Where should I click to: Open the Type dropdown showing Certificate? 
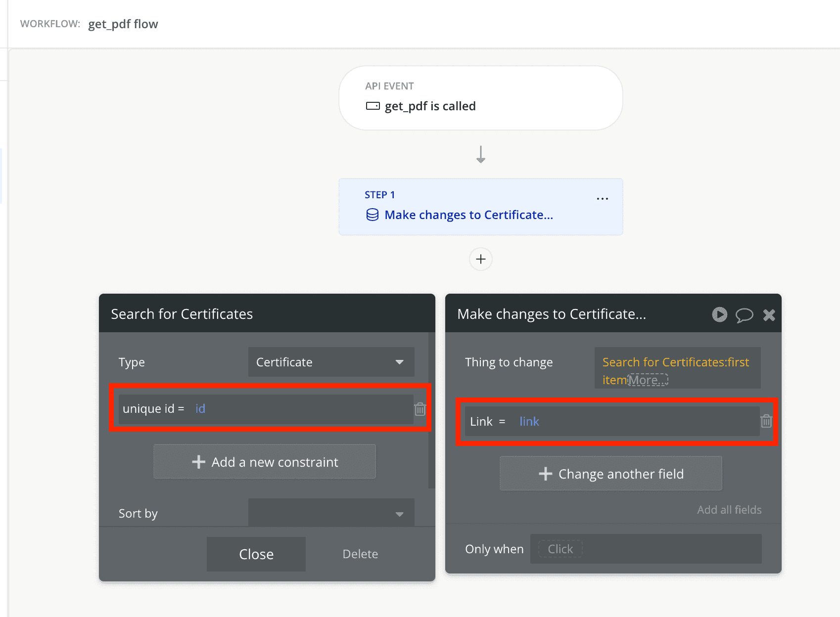(331, 362)
